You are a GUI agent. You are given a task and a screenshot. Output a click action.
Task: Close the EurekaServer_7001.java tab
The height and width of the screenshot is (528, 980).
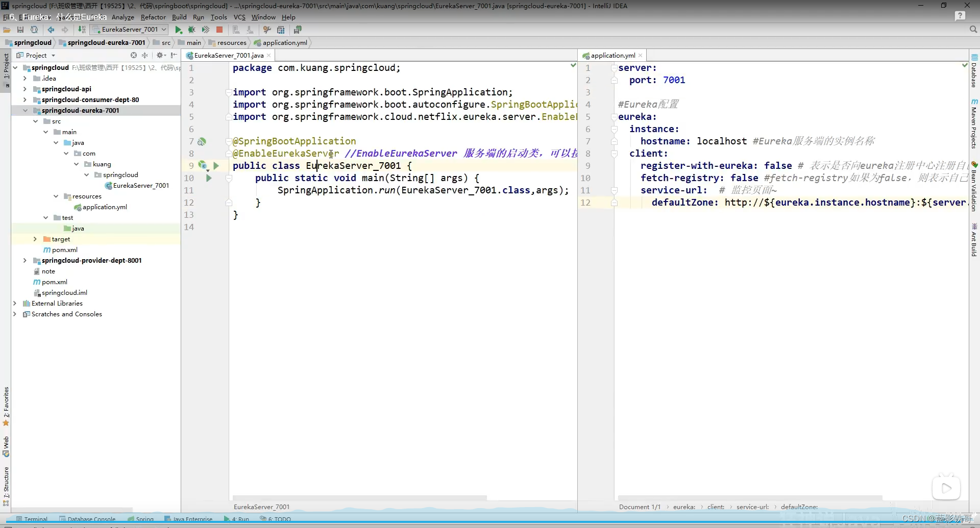pos(269,56)
